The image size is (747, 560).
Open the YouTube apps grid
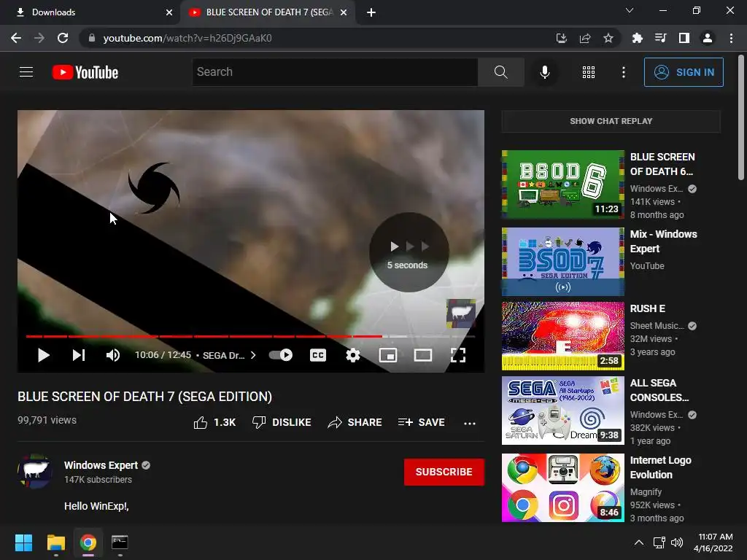click(589, 72)
